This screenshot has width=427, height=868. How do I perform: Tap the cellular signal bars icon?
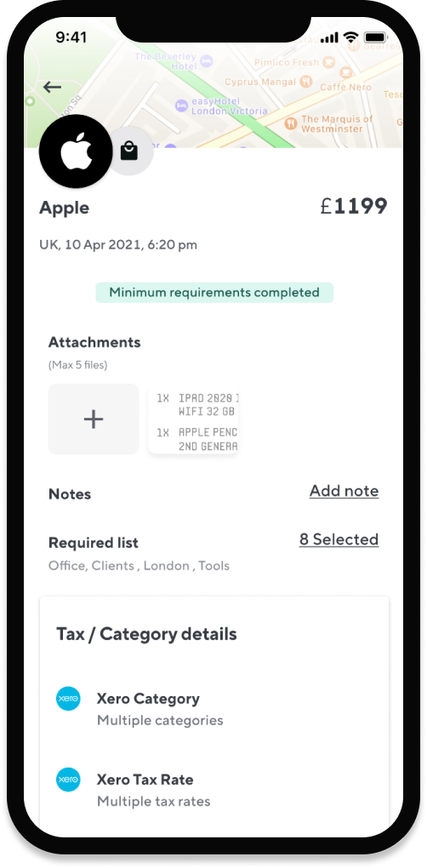click(329, 37)
